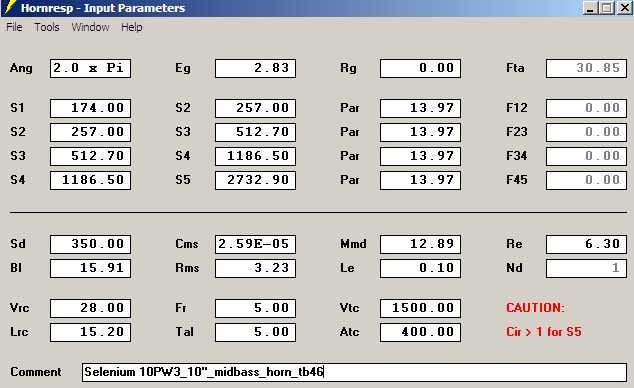
Task: Click the Lrc label
Action: 19,332
